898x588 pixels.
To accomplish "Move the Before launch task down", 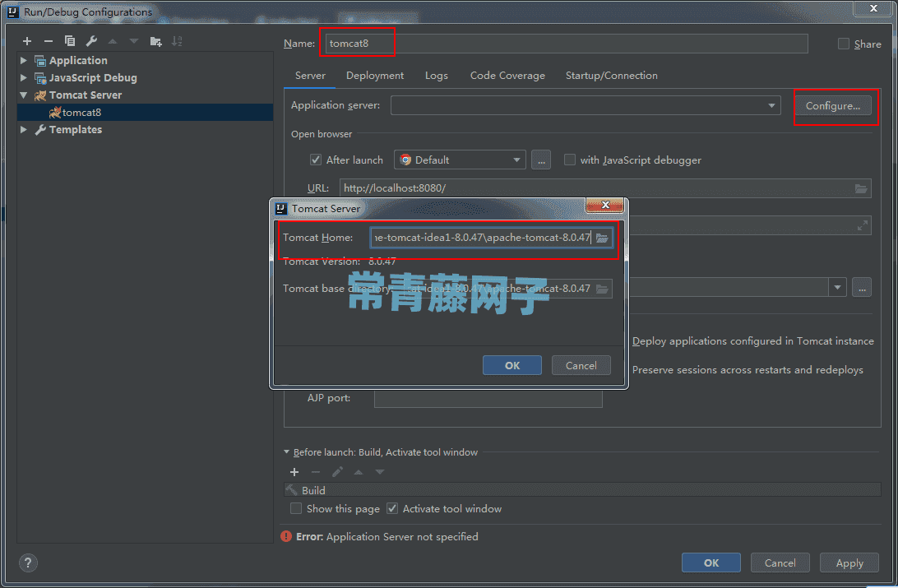I will (x=380, y=472).
